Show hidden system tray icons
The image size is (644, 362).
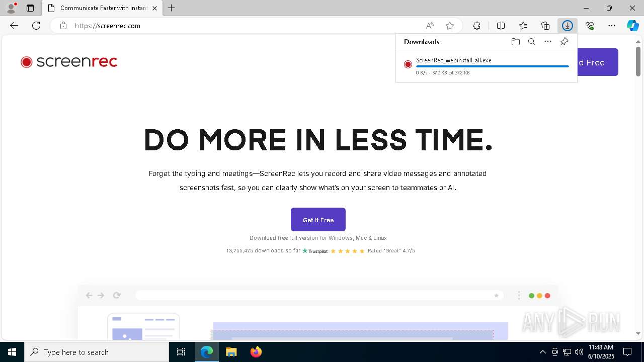click(x=542, y=352)
